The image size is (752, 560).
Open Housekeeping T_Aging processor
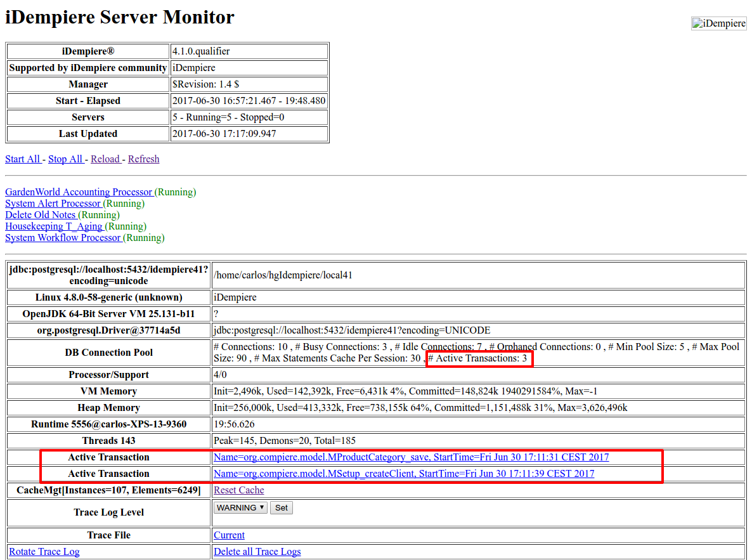click(54, 226)
